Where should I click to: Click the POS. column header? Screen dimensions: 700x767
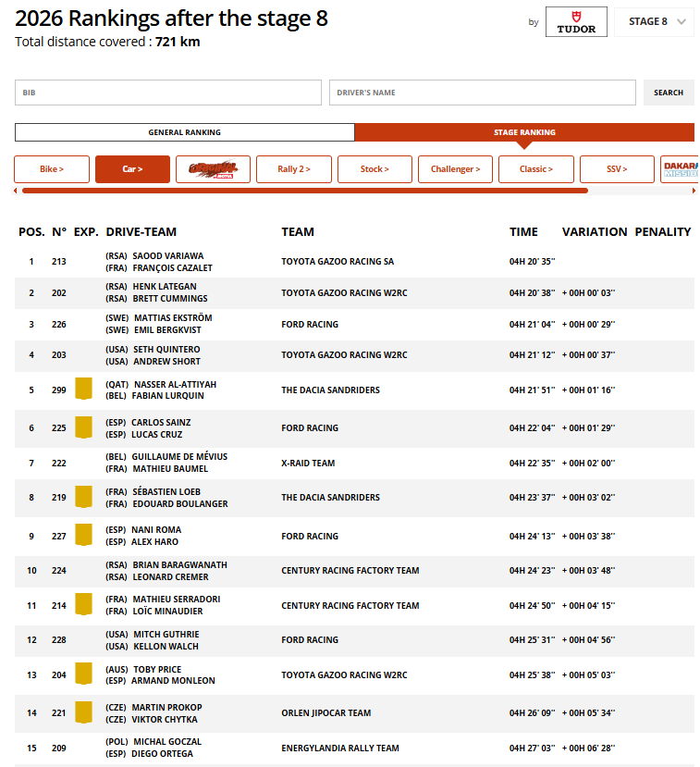pyautogui.click(x=31, y=232)
